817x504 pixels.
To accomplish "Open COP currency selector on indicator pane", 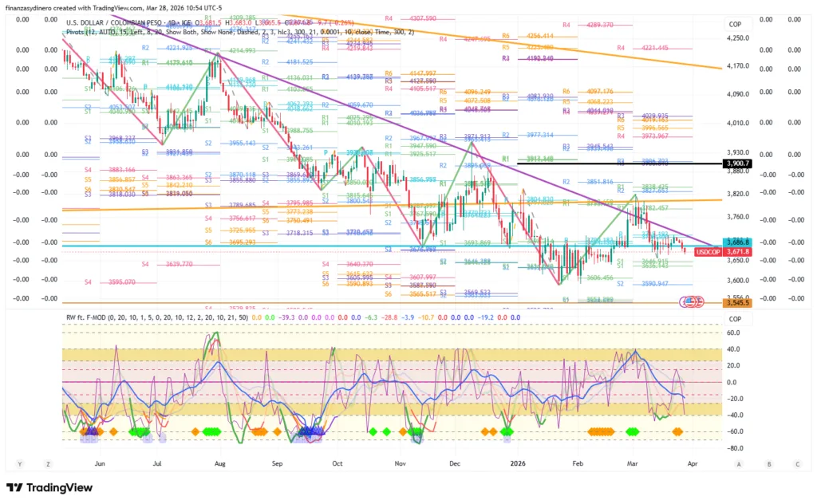I will point(734,318).
